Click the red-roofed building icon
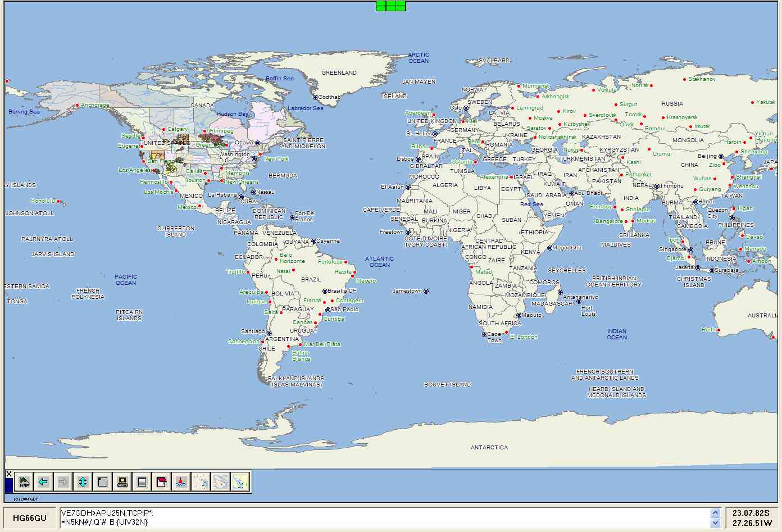This screenshot has height=532, width=782. click(162, 481)
